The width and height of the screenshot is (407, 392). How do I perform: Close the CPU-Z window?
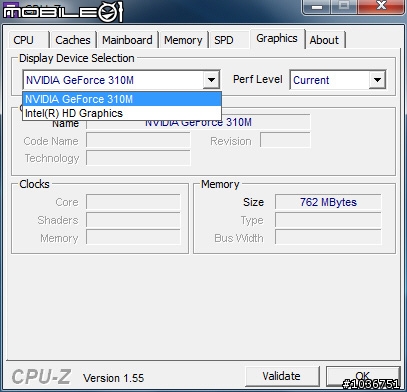(381, 6)
